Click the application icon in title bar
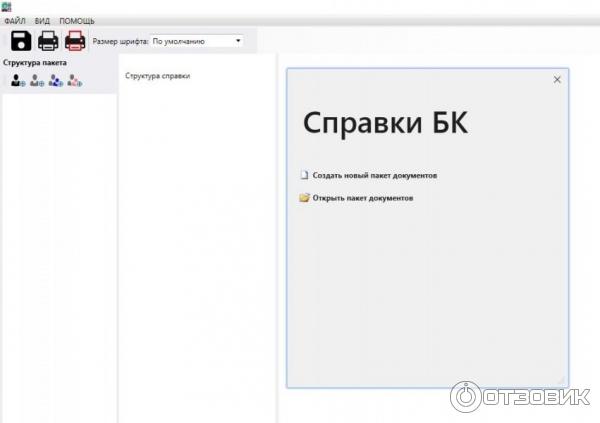This screenshot has width=600, height=423. click(x=6, y=6)
